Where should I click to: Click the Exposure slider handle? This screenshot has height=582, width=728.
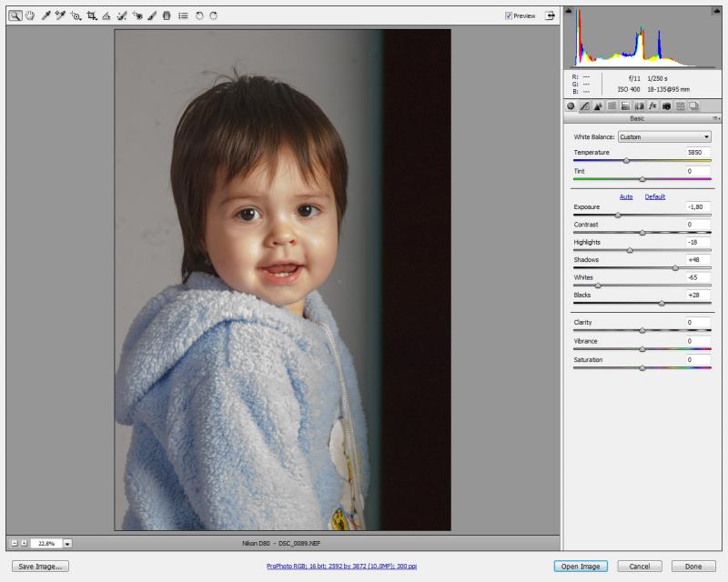pos(618,215)
